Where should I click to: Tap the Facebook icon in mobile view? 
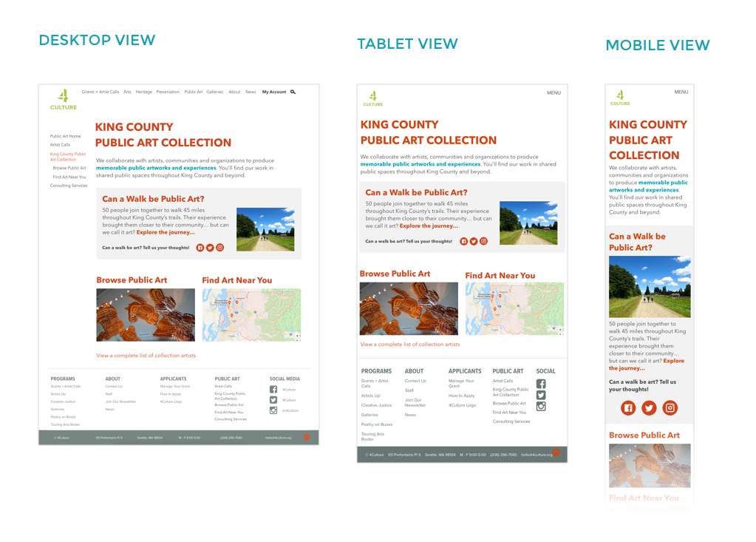pos(628,408)
